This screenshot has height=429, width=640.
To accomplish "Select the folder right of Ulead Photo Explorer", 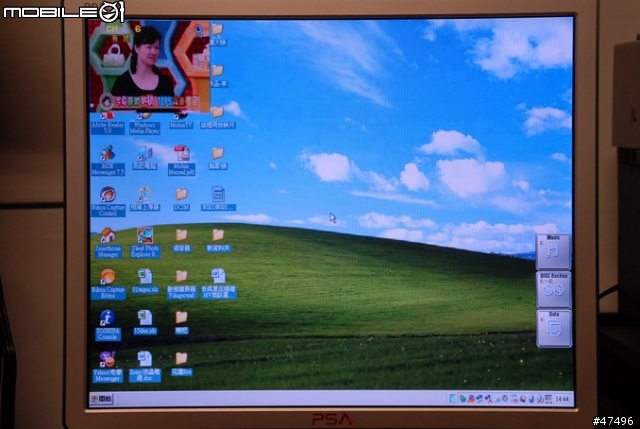I will [x=181, y=240].
